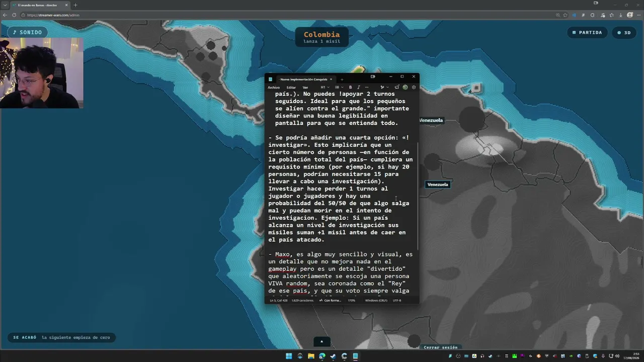Image resolution: width=644 pixels, height=362 pixels.
Task: Click the announcements megaphone icon in Notepad
Action: [x=397, y=87]
